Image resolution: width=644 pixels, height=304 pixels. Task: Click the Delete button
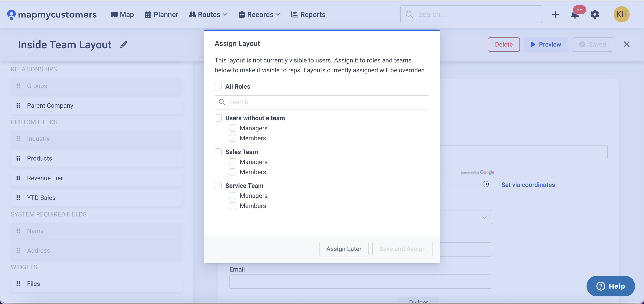pyautogui.click(x=504, y=45)
